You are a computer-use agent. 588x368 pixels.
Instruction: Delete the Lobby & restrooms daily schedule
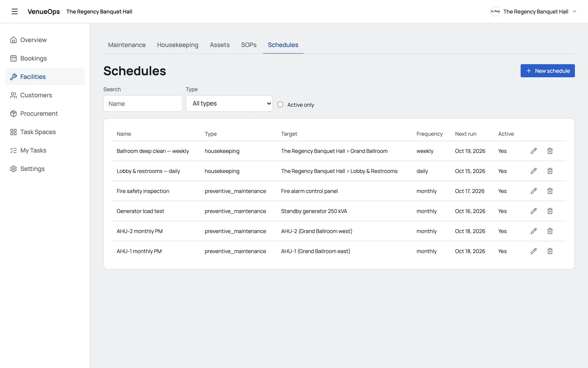point(550,171)
